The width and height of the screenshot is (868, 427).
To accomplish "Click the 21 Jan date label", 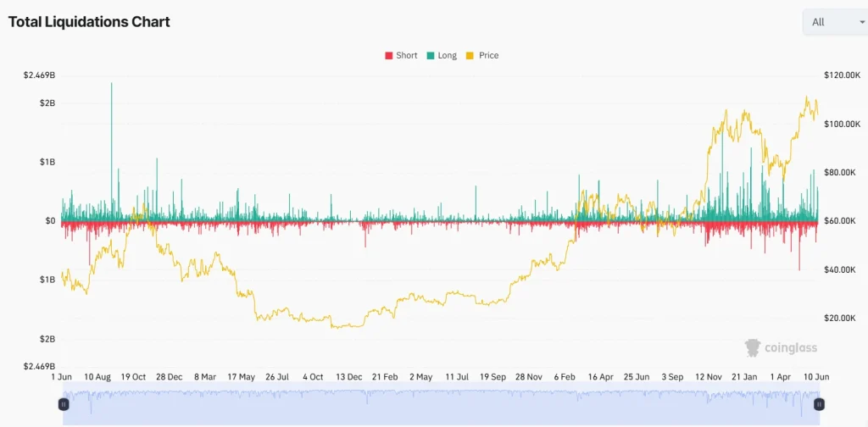I will (x=744, y=377).
